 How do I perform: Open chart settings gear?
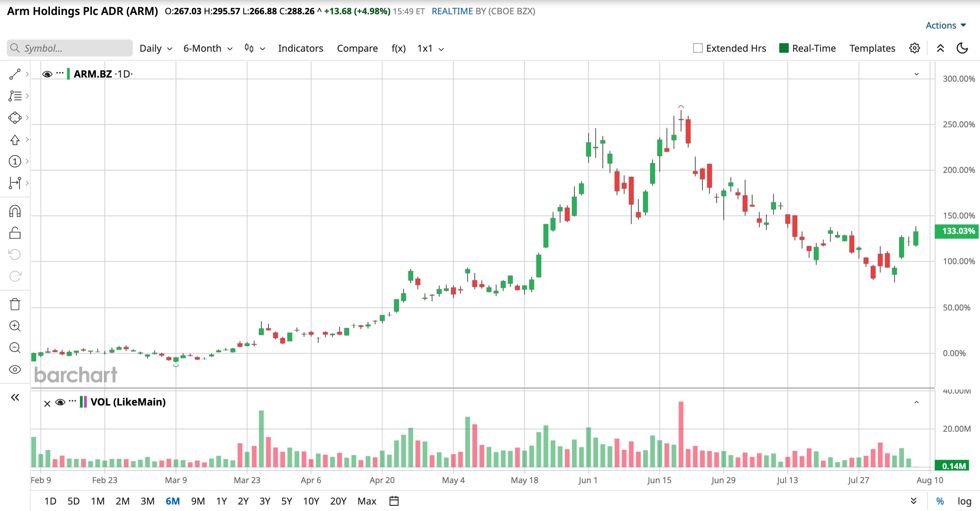pos(915,48)
